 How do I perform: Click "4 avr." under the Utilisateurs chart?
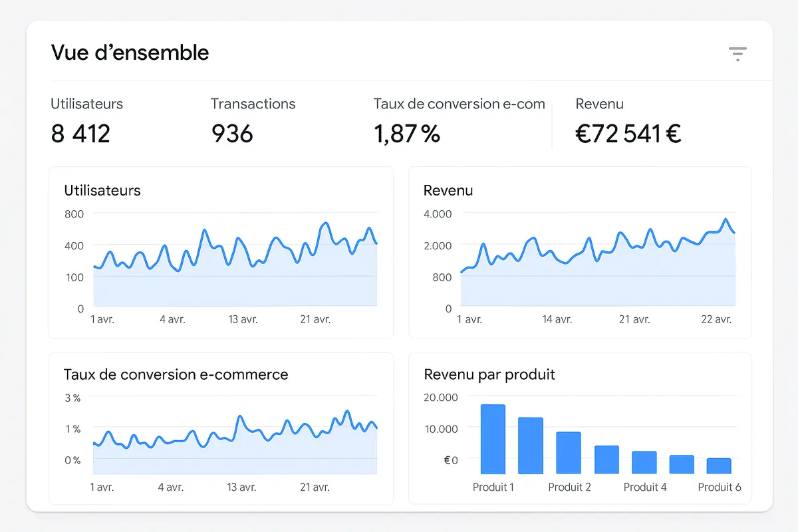pyautogui.click(x=172, y=319)
